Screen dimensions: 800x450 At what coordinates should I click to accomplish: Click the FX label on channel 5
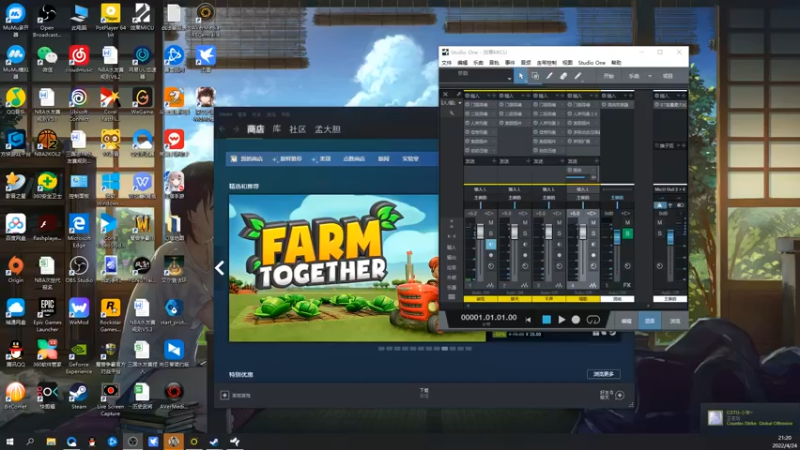click(x=627, y=285)
